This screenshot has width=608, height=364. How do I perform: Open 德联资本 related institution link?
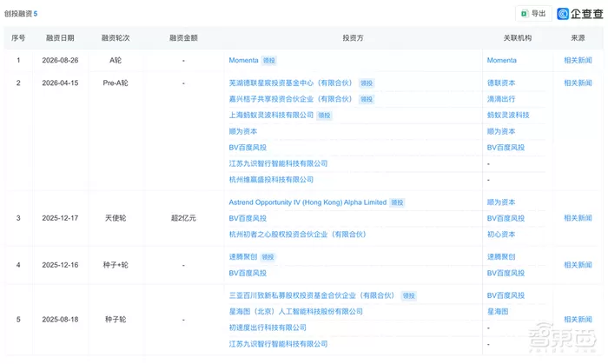[x=501, y=83]
